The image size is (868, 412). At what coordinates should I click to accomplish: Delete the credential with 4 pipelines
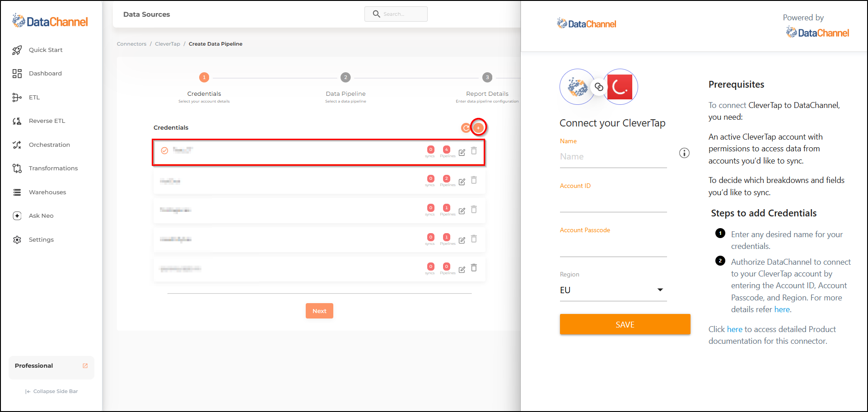474,151
